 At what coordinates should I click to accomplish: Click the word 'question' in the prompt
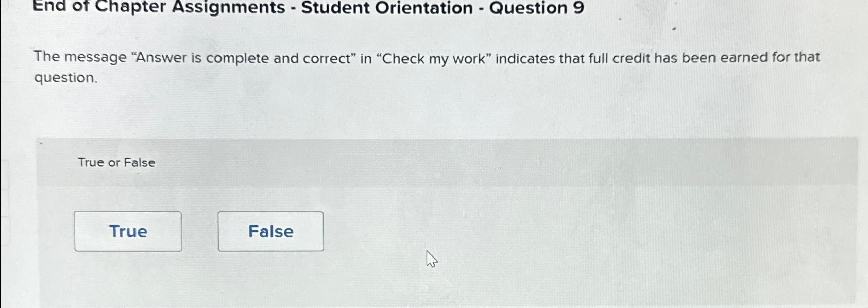(x=64, y=80)
